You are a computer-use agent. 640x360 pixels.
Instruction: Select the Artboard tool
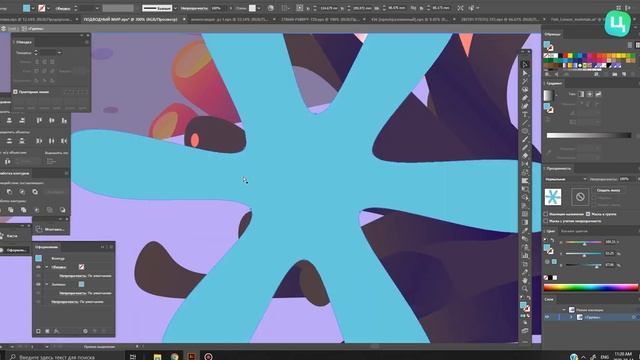tap(525, 264)
